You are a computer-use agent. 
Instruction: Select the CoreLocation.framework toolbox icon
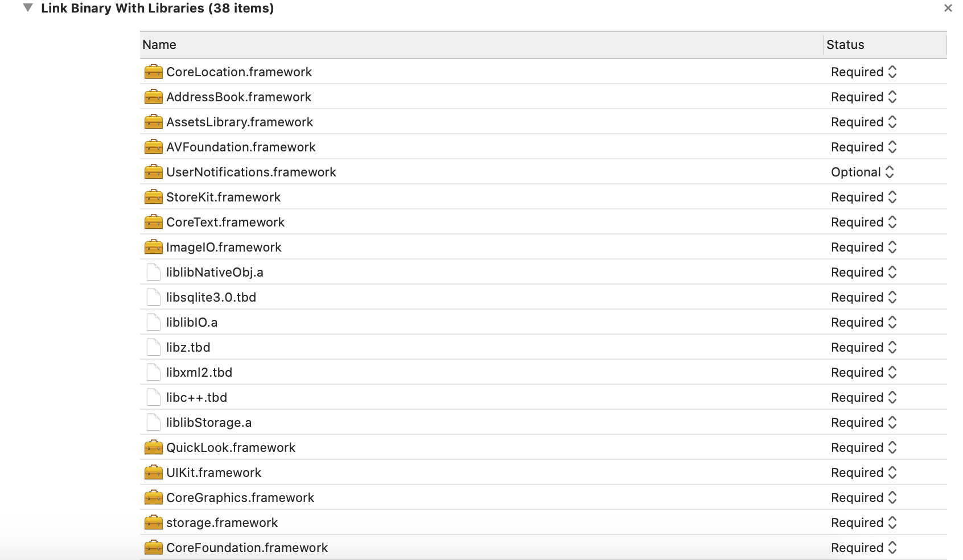[153, 72]
